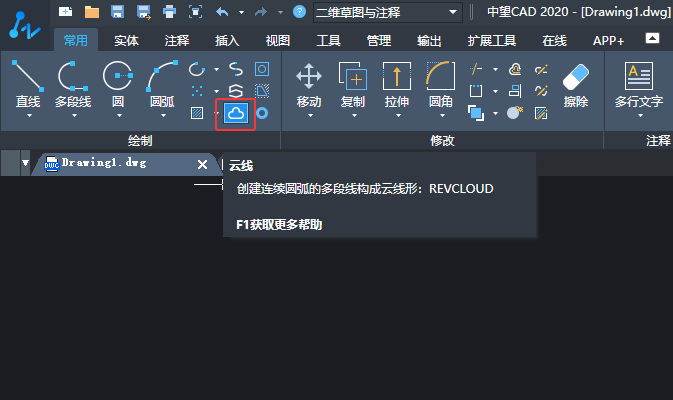The width and height of the screenshot is (673, 400).
Task: Create a new drawing from quick toolbar
Action: tap(65, 12)
